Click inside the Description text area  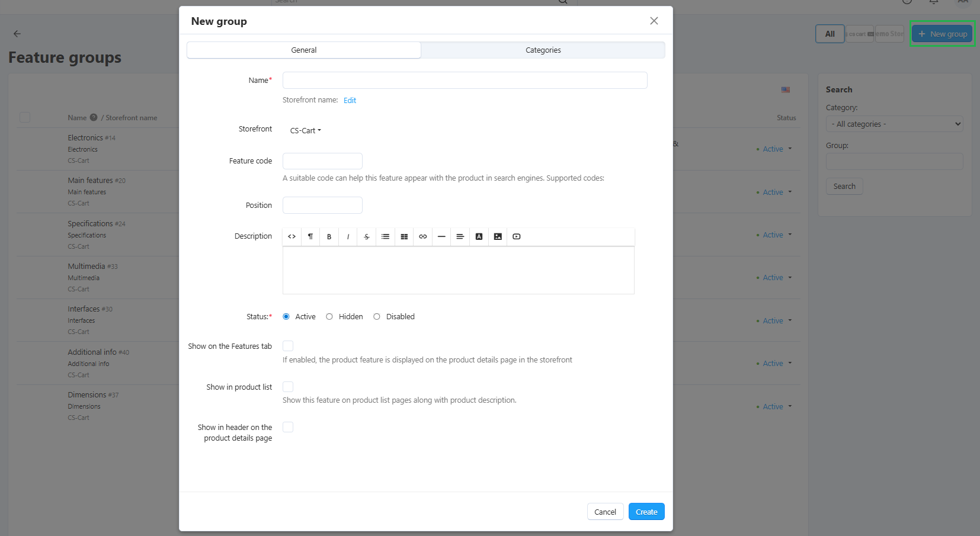tap(459, 270)
